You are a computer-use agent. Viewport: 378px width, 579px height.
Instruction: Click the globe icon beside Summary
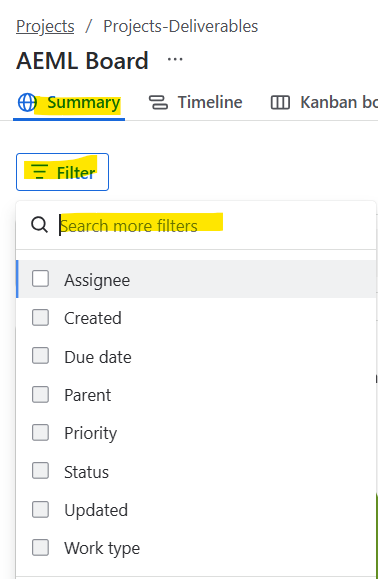(x=27, y=102)
